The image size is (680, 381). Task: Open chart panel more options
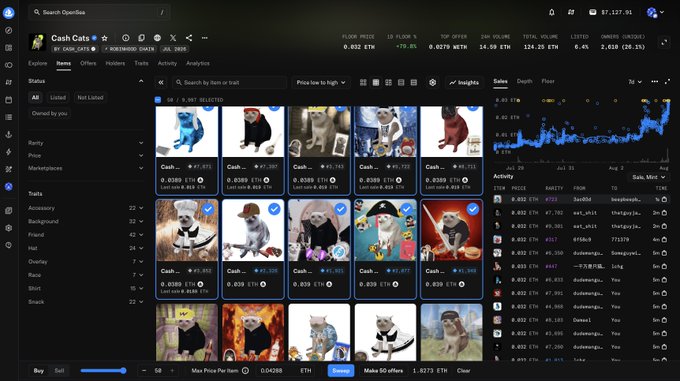(x=654, y=81)
